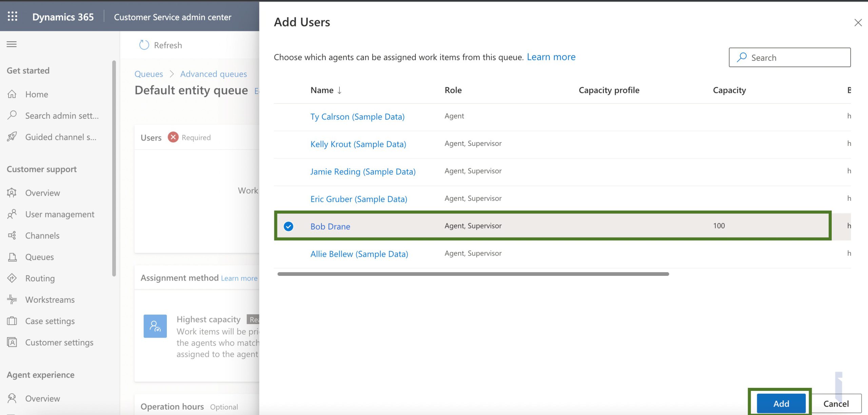Screen dimensions: 868x415
Task: Toggle checkbox to select Bob Drane
Action: coord(289,226)
